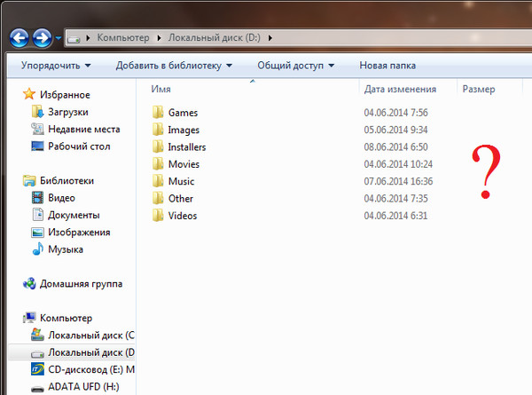Image resolution: width=532 pixels, height=395 pixels.
Task: Open the Видео library
Action: pos(61,198)
